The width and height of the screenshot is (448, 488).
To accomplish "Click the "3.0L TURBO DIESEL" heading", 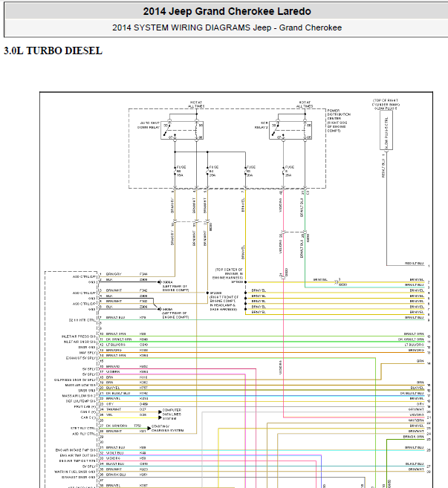I will point(53,51).
